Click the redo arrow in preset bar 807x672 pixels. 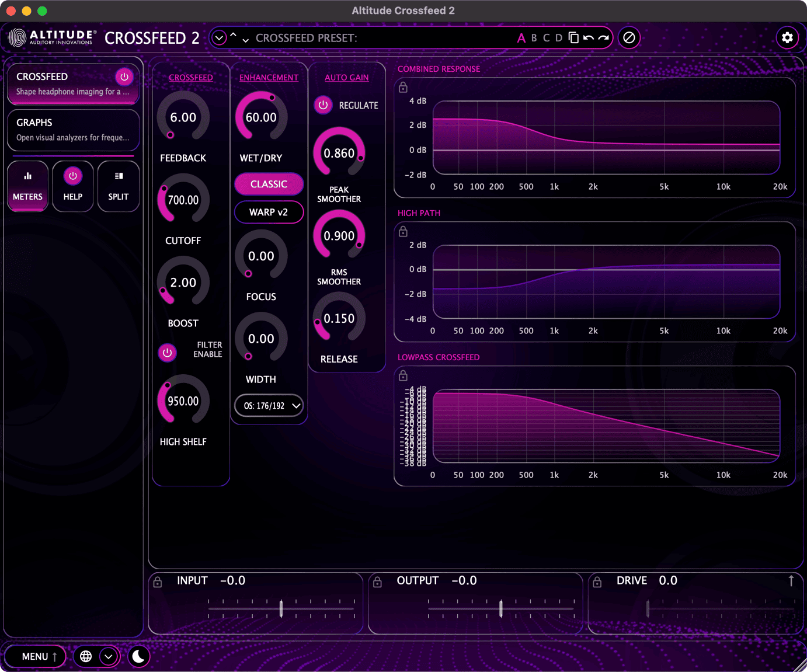click(604, 38)
